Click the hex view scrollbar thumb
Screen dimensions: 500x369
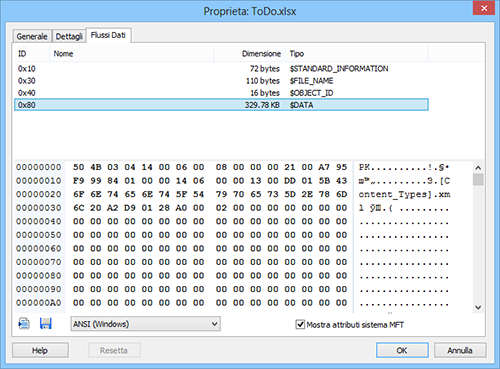point(478,180)
